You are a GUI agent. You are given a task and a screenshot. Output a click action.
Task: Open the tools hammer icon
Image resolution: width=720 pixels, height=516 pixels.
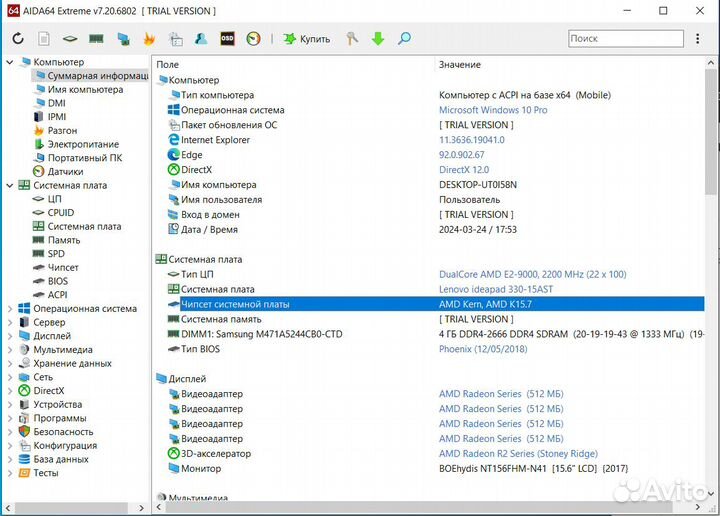(352, 39)
